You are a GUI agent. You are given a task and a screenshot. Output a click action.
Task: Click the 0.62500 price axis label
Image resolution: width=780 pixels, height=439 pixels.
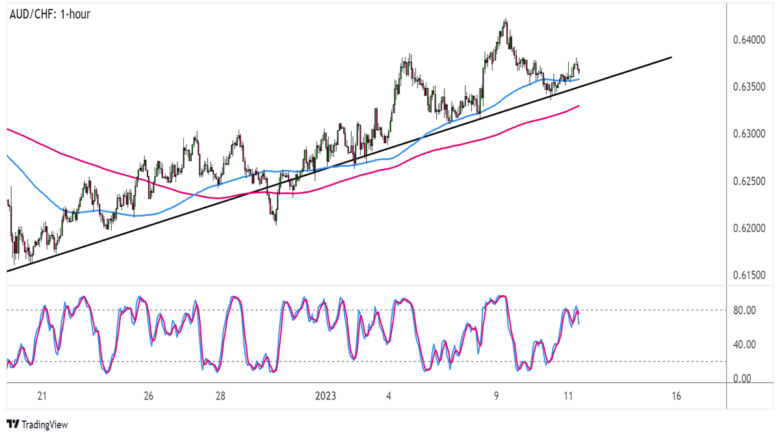point(748,181)
